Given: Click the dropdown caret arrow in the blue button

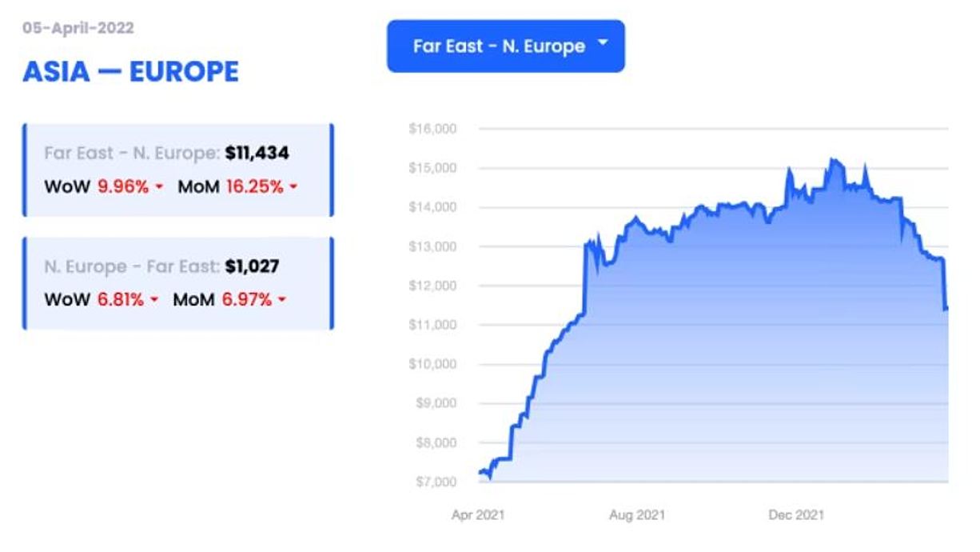Looking at the screenshot, I should (x=603, y=43).
